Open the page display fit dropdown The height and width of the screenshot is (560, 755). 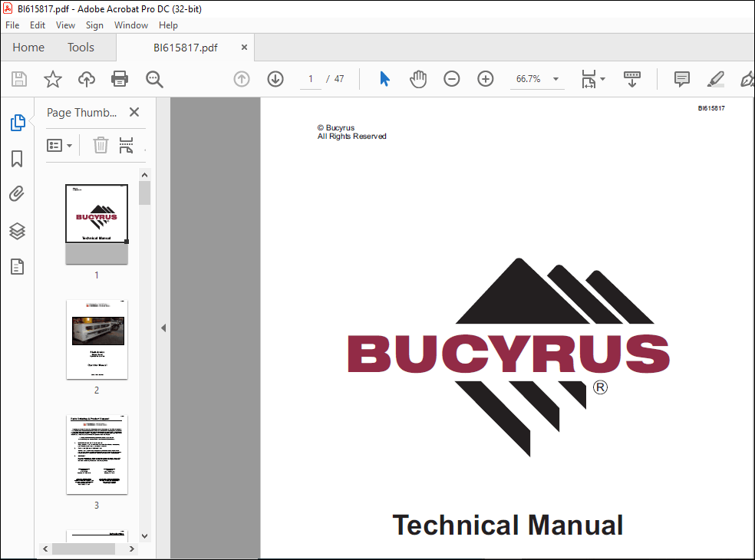click(x=592, y=79)
